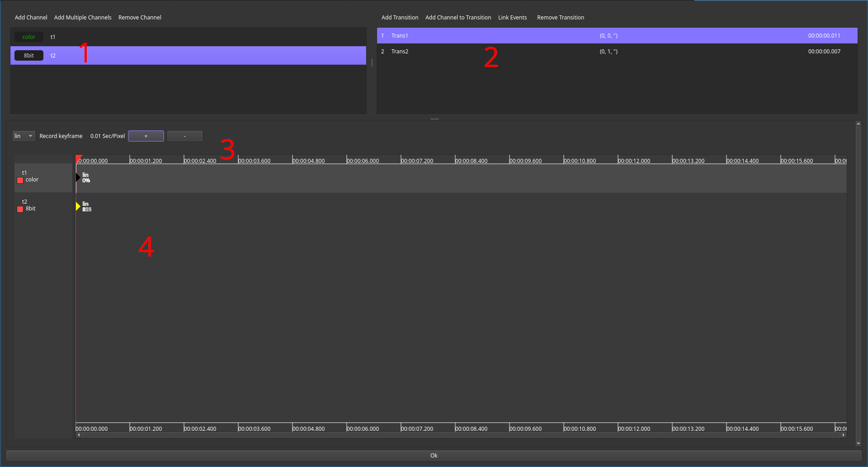The image size is (868, 467).
Task: Click top ruler at 00:00:06.000
Action: pyautogui.click(x=363, y=161)
